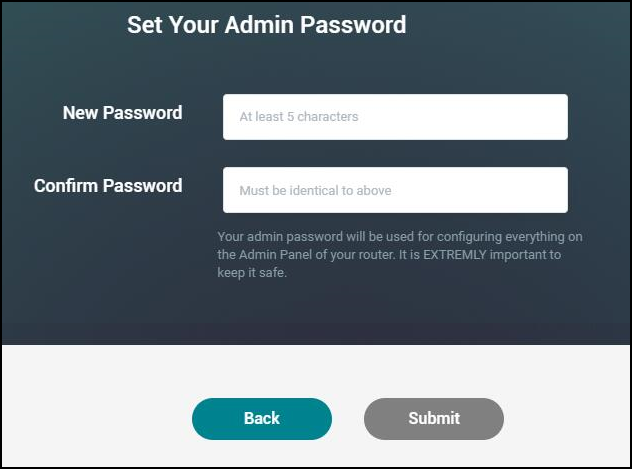Select the "Must be identical to above" field
The height and width of the screenshot is (469, 632).
click(x=395, y=190)
